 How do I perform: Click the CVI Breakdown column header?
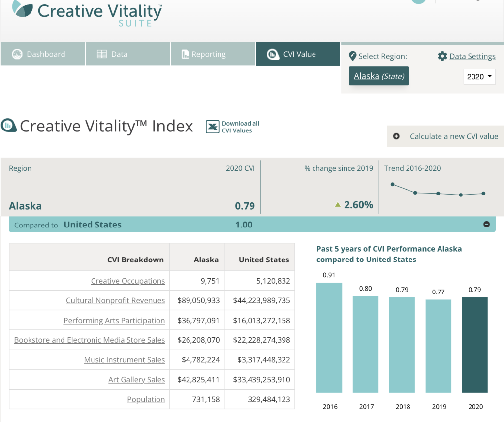(x=135, y=260)
